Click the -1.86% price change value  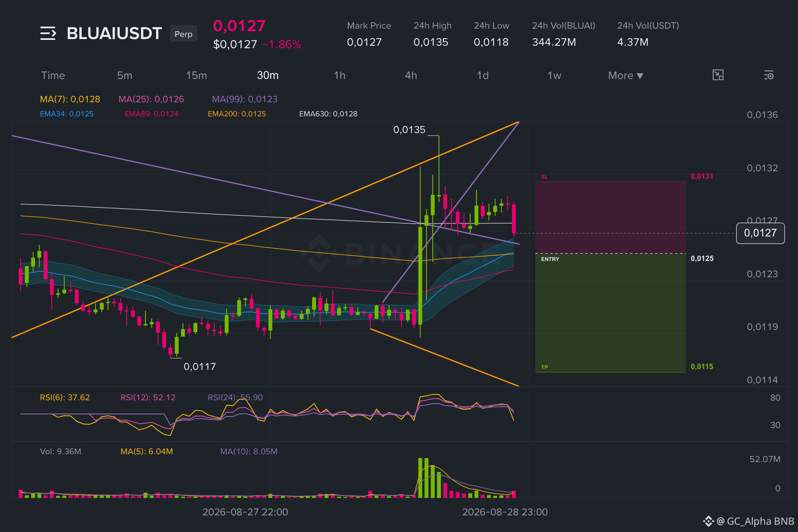(282, 44)
